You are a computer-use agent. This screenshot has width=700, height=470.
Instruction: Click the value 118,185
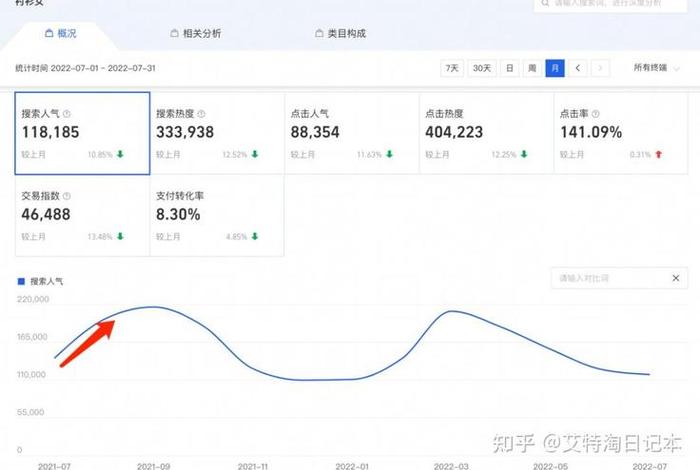50,132
